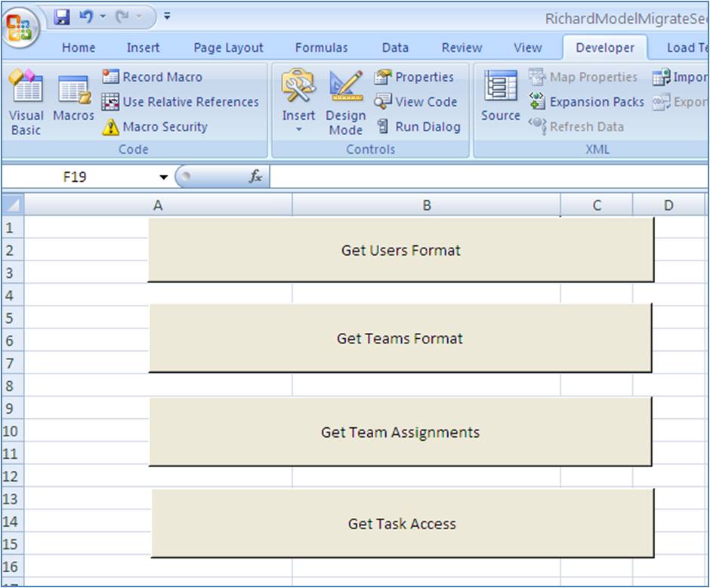
Task: Open the Visual Basic editor
Action: 26,103
